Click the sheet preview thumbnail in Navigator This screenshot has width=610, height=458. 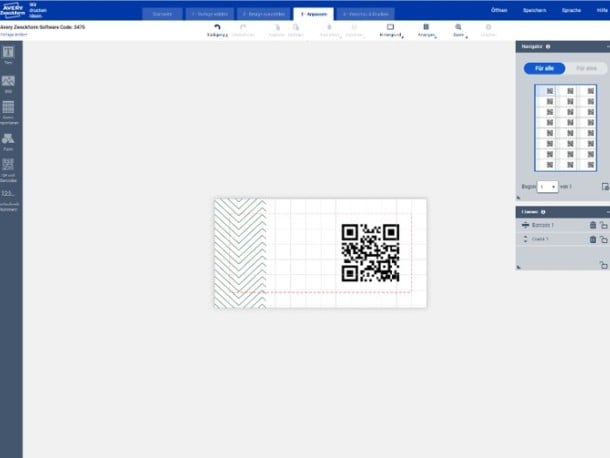[x=565, y=128]
